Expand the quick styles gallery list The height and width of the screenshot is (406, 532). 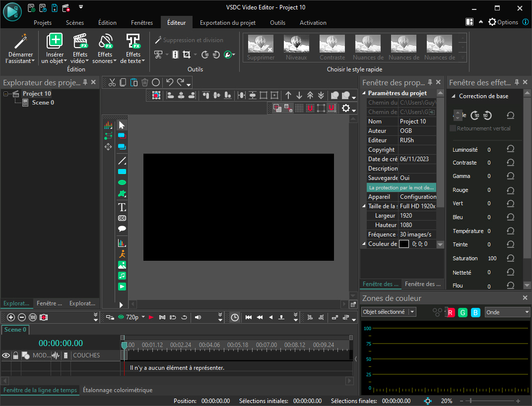point(463,58)
